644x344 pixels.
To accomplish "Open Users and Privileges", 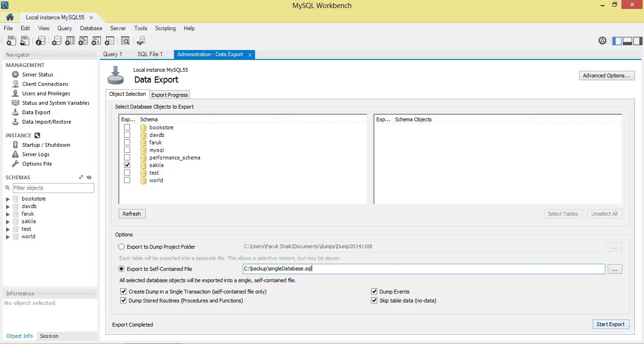I will point(46,93).
